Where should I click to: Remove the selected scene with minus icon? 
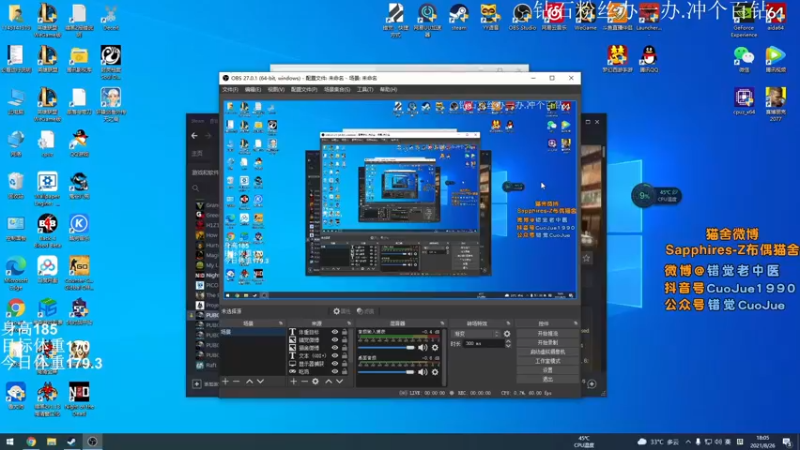pyautogui.click(x=236, y=381)
